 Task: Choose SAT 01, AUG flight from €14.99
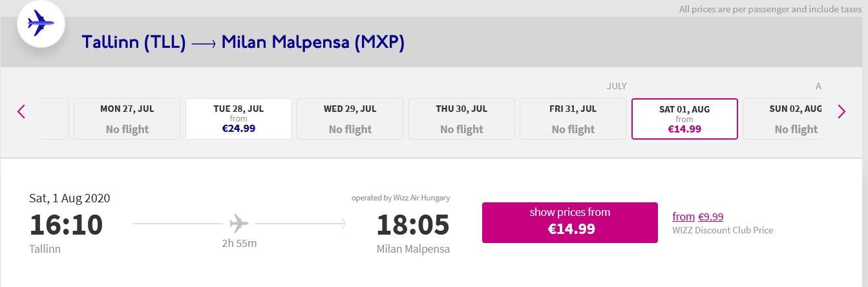pos(684,119)
